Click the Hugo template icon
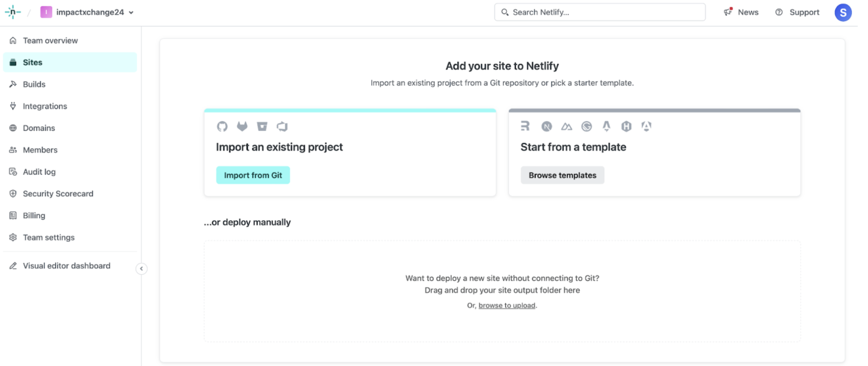The image size is (868, 366). (x=627, y=126)
